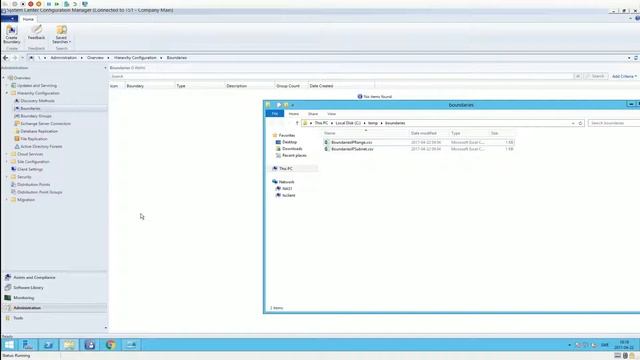Screen dimensions: 640x360
Task: Open the Saved Searches ribbon dropdown
Action: (x=61, y=35)
